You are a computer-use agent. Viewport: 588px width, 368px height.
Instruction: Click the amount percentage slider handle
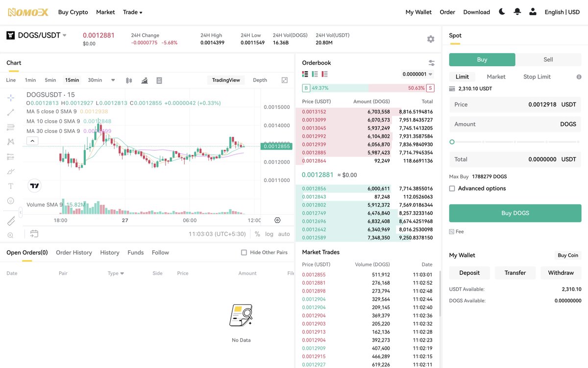click(452, 142)
